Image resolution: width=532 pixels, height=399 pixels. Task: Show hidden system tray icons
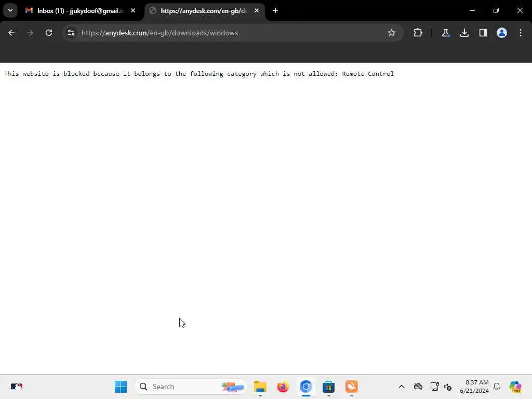pos(402,387)
